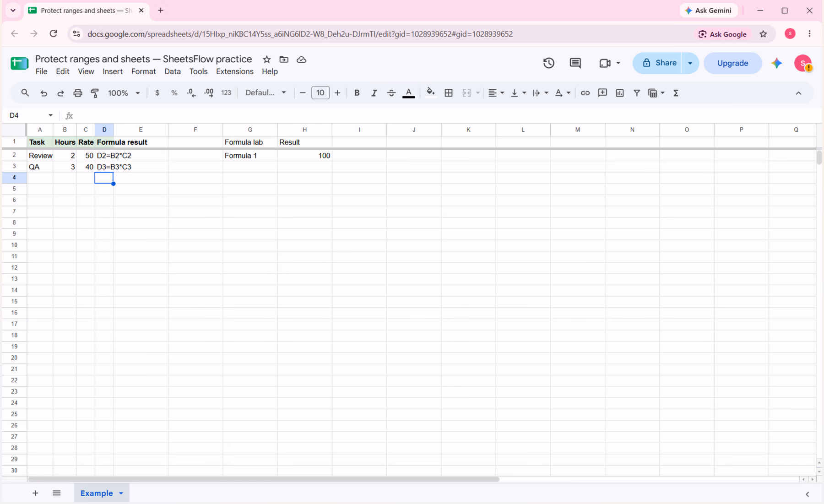Image resolution: width=824 pixels, height=504 pixels.
Task: Add a new sheet plus button
Action: coord(35,493)
